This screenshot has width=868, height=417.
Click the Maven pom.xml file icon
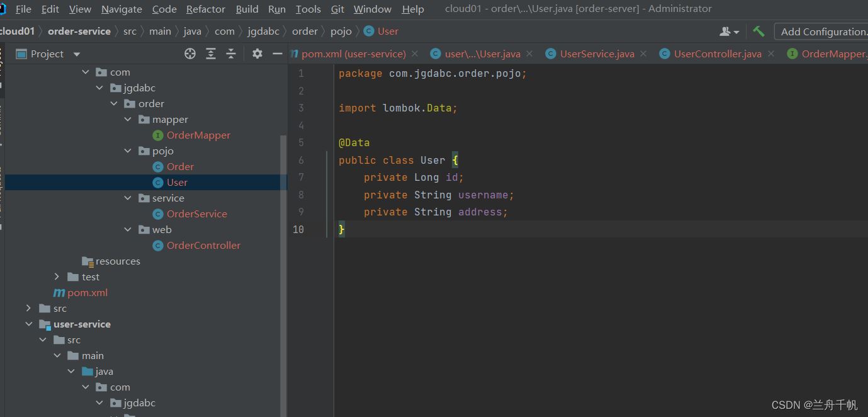[59, 292]
